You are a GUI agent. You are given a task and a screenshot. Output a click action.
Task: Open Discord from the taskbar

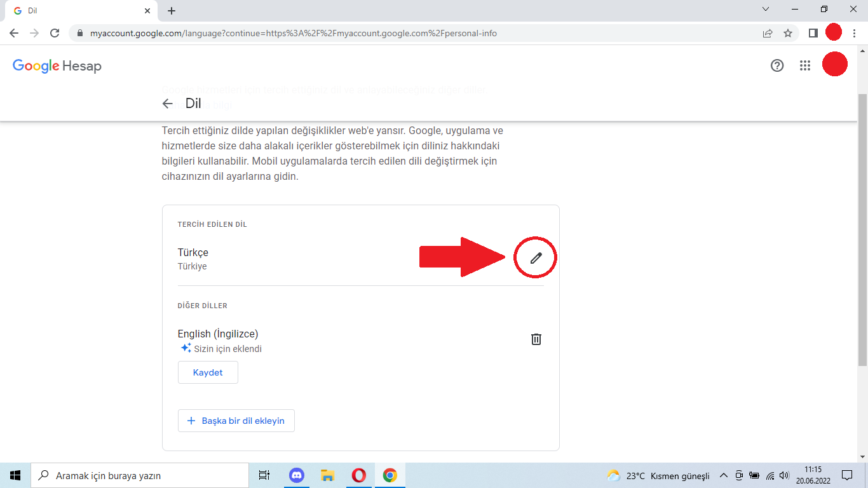pyautogui.click(x=297, y=475)
